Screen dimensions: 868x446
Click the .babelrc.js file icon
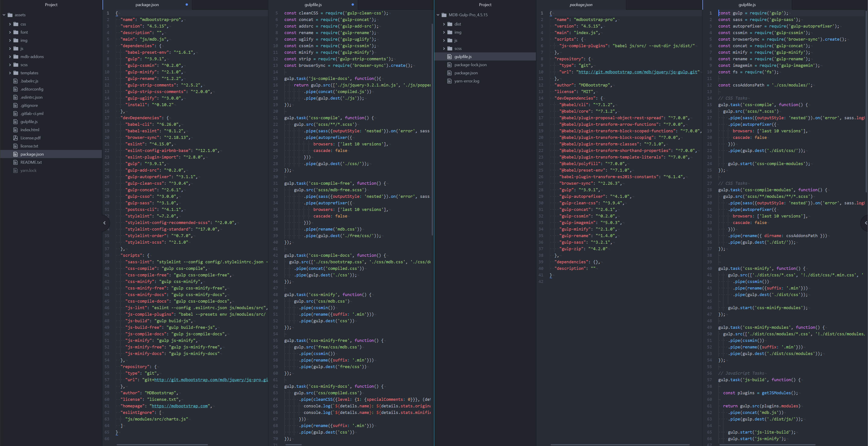tap(16, 81)
